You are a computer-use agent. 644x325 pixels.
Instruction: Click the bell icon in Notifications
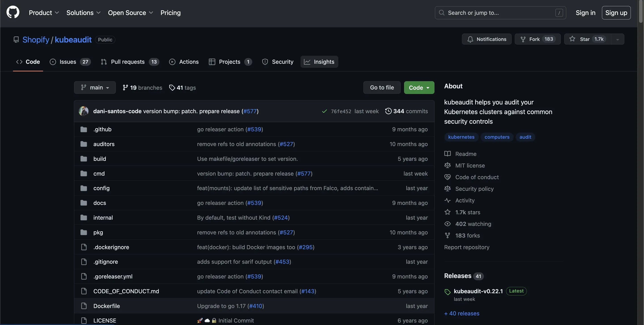point(470,39)
